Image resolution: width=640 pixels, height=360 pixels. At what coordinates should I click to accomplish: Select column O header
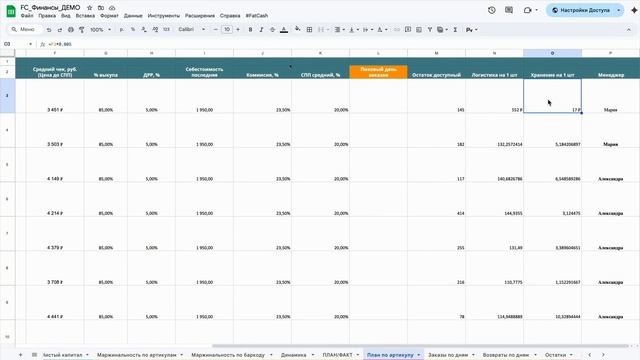[x=552, y=53]
